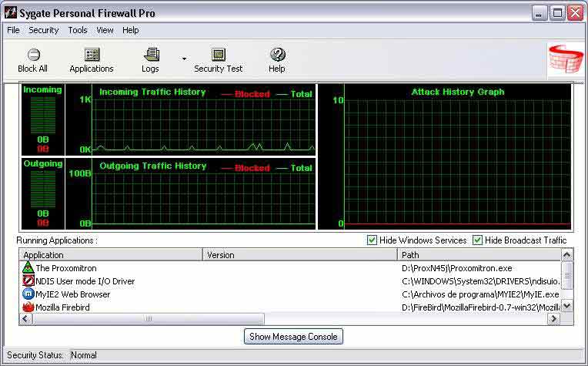Viewport: 588px width, 366px height.
Task: Select The Proxomitron row
Action: [x=290, y=268]
